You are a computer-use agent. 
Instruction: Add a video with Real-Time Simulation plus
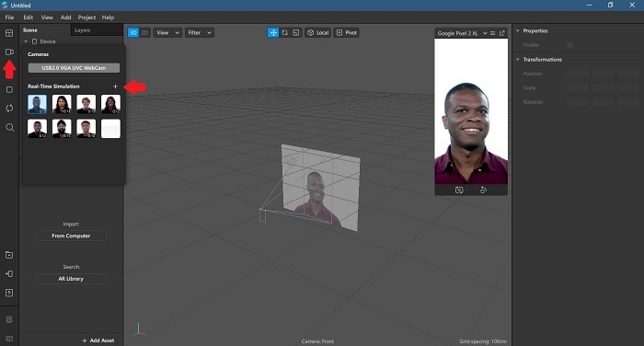(x=115, y=86)
